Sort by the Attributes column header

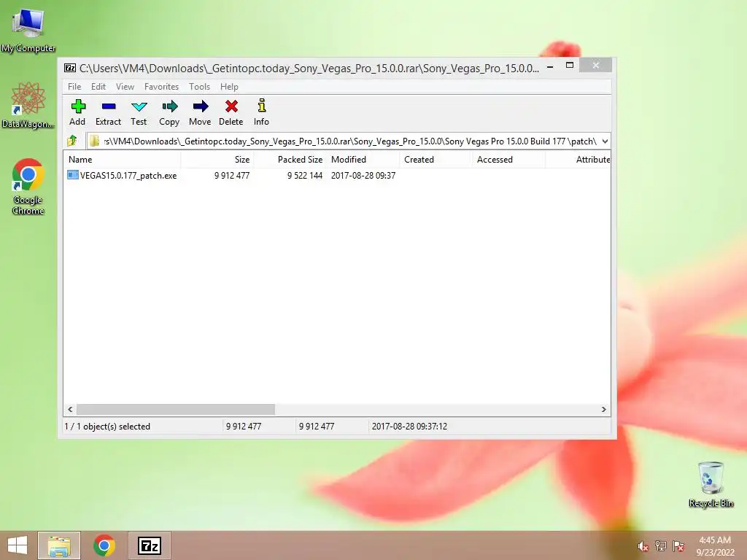tap(578, 160)
